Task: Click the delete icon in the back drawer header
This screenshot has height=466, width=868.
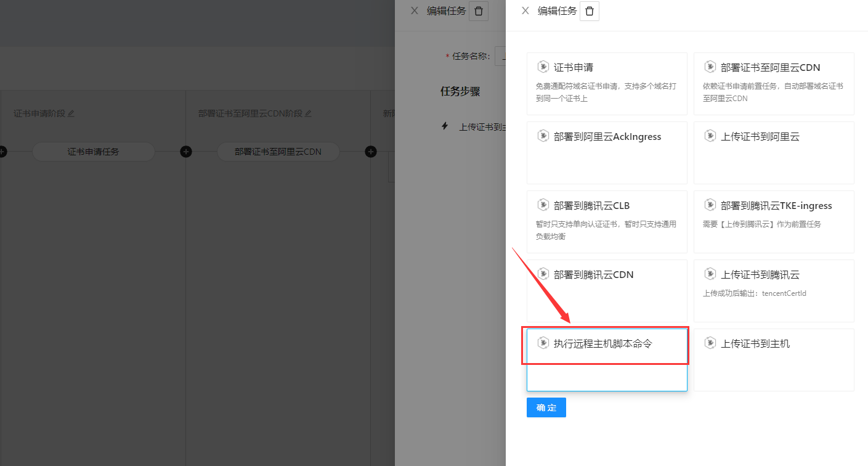Action: pos(479,11)
